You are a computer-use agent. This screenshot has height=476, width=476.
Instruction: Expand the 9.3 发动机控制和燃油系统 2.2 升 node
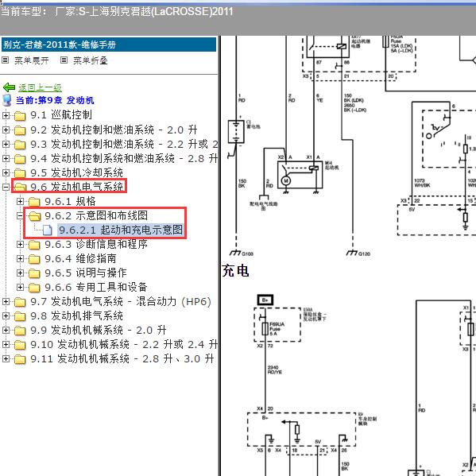click(x=6, y=144)
